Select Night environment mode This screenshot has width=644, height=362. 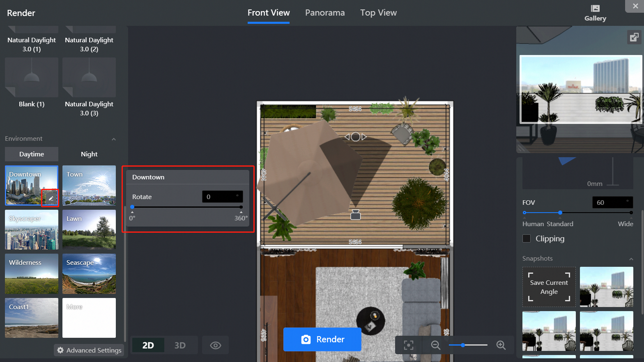(x=89, y=154)
